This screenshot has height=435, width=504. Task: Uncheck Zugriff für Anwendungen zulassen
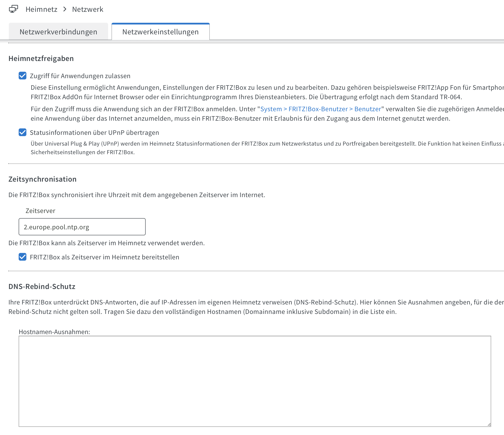tap(23, 76)
